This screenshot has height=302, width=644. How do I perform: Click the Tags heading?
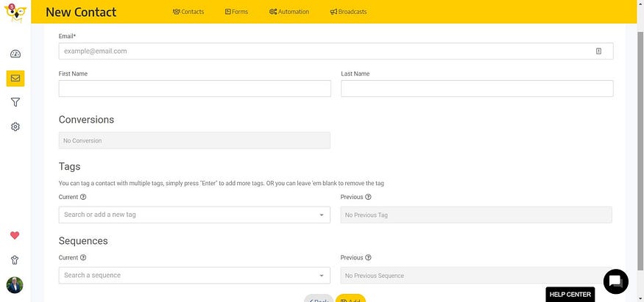click(69, 167)
